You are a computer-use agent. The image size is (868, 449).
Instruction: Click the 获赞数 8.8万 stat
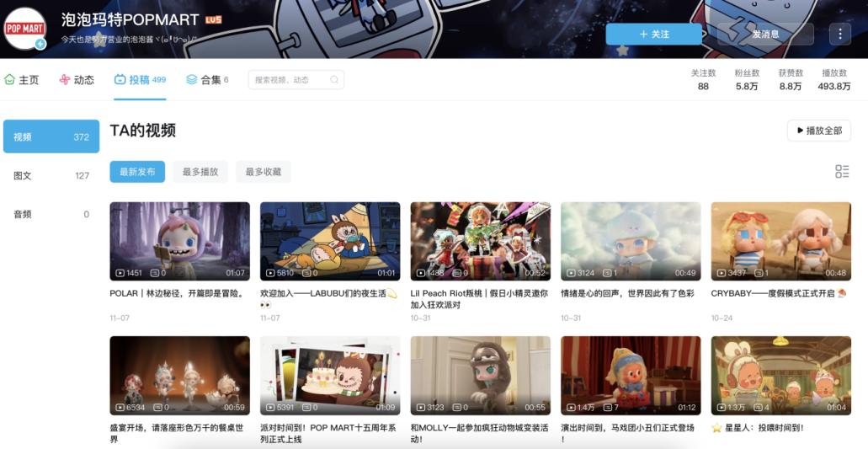791,80
